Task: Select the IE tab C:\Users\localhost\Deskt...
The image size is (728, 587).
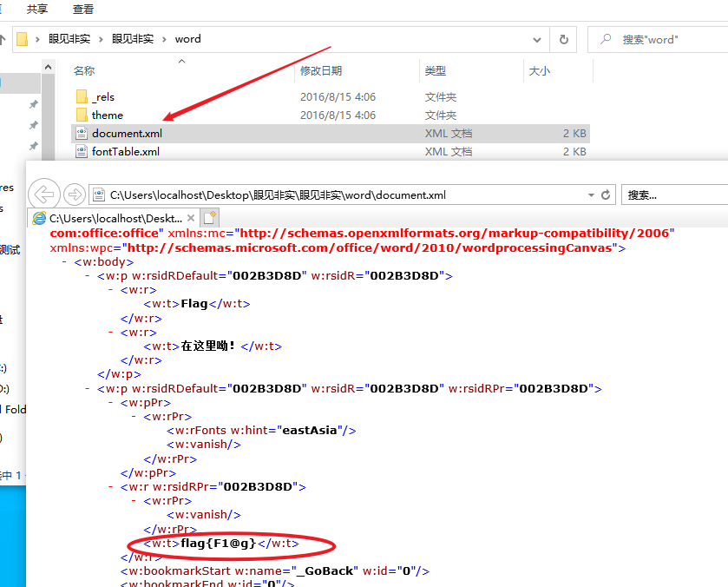Action: [x=115, y=218]
